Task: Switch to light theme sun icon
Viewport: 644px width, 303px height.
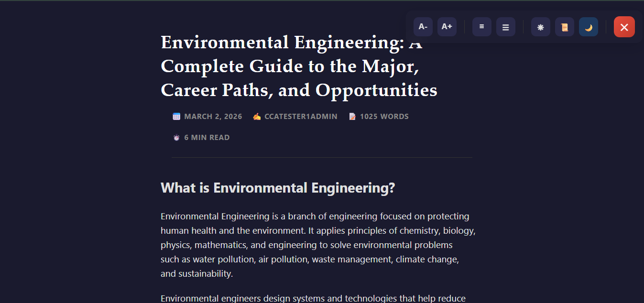Action: point(541,27)
